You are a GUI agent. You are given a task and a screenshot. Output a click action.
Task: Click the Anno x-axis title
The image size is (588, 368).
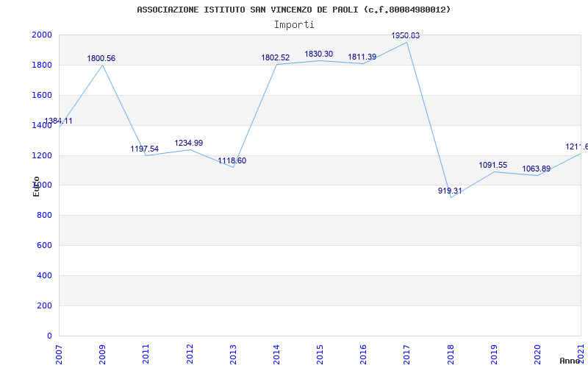coord(571,361)
